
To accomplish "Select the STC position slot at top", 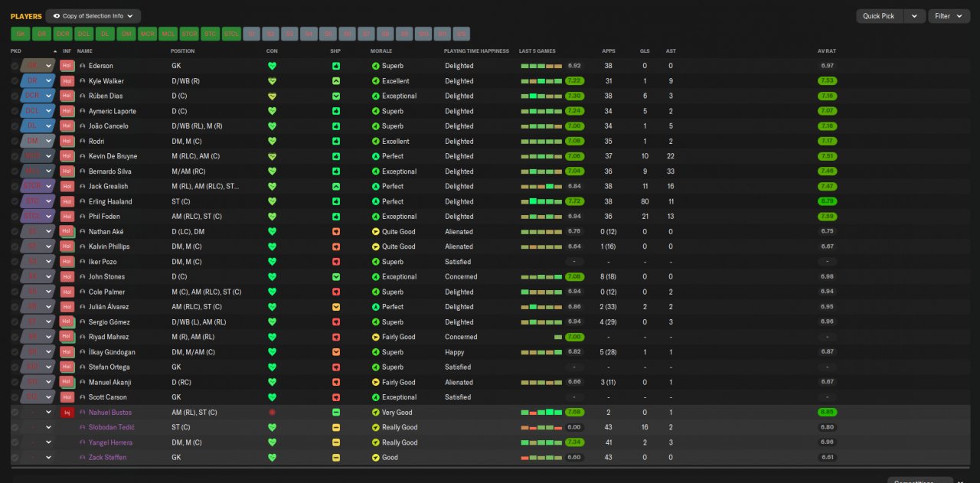I will coord(210,34).
